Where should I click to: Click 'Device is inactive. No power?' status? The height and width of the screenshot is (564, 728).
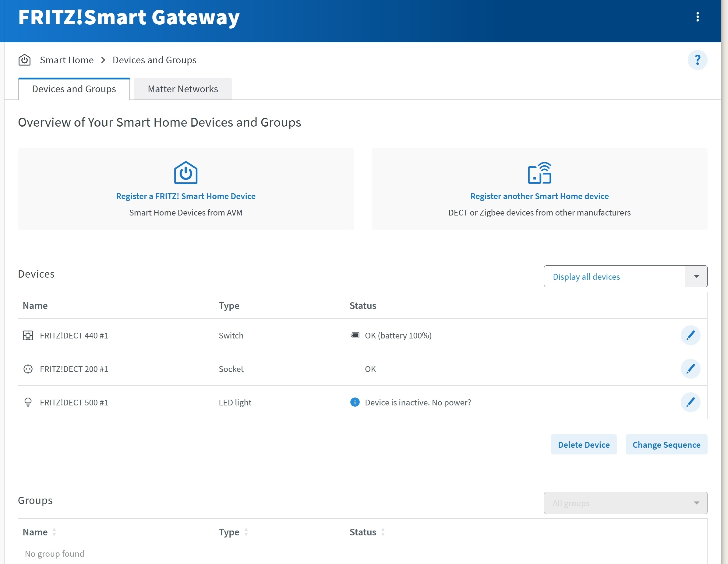[418, 403]
